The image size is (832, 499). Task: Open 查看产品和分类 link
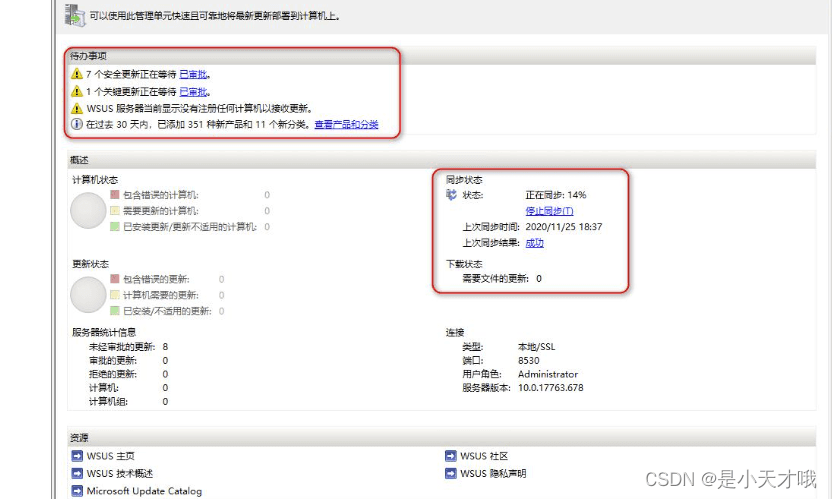pos(346,124)
